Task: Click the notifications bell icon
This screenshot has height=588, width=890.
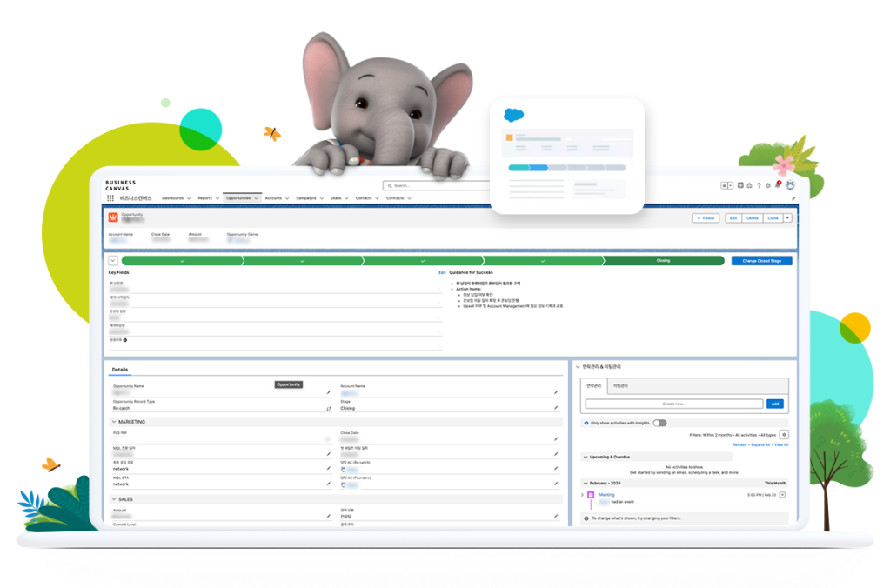Action: coord(778,184)
